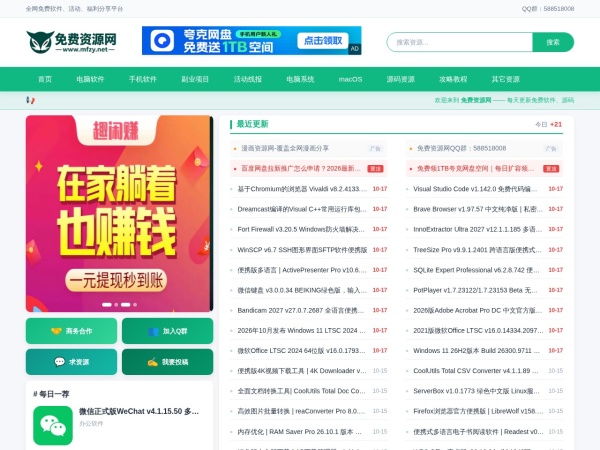The width and height of the screenshot is (600, 450).
Task: Open the PotPlayer v1.7.23122 post
Action: coord(475,290)
